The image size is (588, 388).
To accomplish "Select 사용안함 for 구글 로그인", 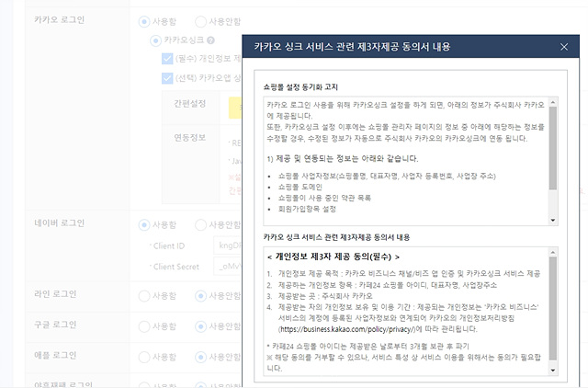I will point(200,326).
